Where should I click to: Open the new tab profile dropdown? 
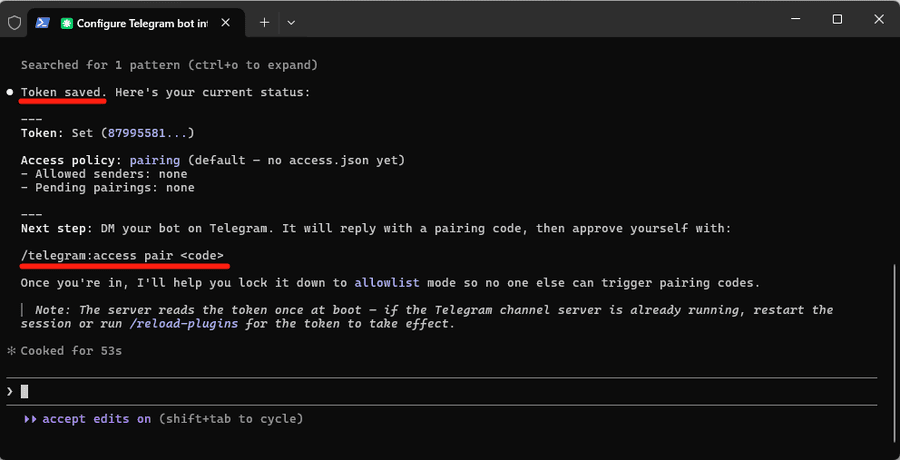[x=291, y=22]
